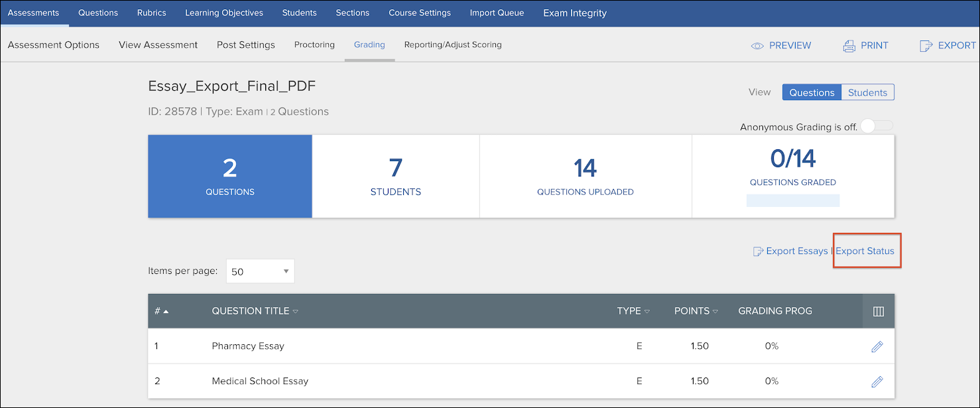Open Reporting/Adjust Scoring tab
This screenshot has width=980, height=408.
coord(453,45)
